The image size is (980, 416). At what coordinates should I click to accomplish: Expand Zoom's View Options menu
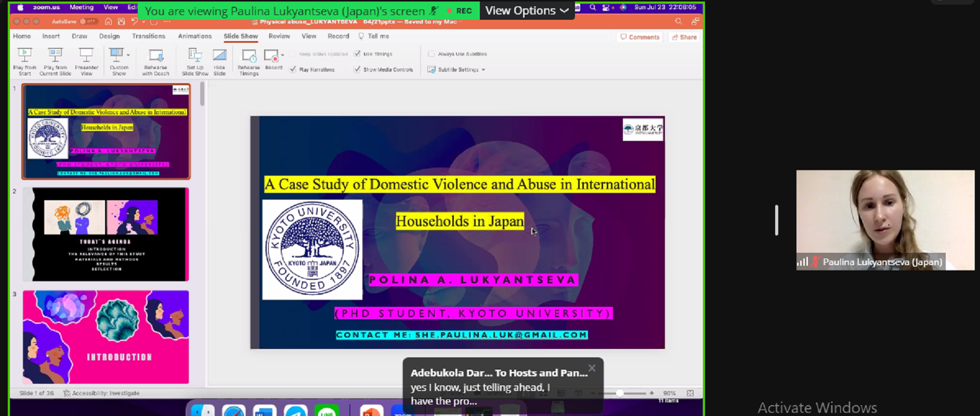[526, 10]
